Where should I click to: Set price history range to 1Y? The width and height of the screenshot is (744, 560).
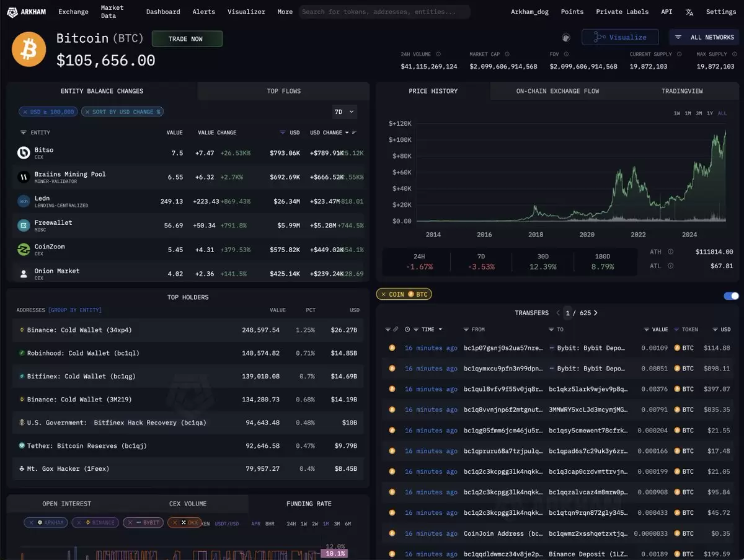click(x=710, y=113)
